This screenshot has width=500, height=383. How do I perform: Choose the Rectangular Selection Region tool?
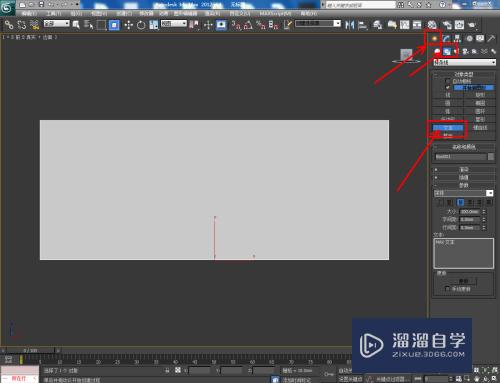101,25
